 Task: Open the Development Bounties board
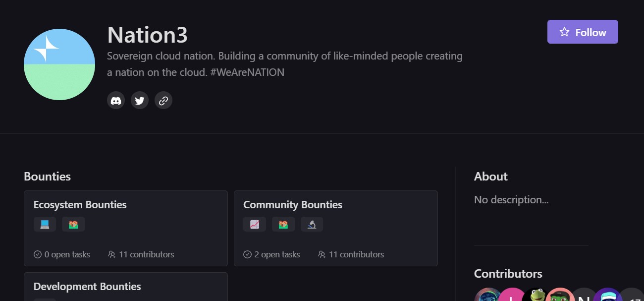click(87, 287)
